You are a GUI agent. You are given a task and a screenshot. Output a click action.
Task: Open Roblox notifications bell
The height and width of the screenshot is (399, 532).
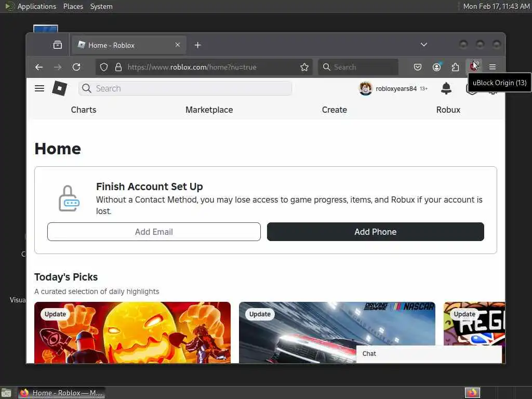[x=446, y=88]
